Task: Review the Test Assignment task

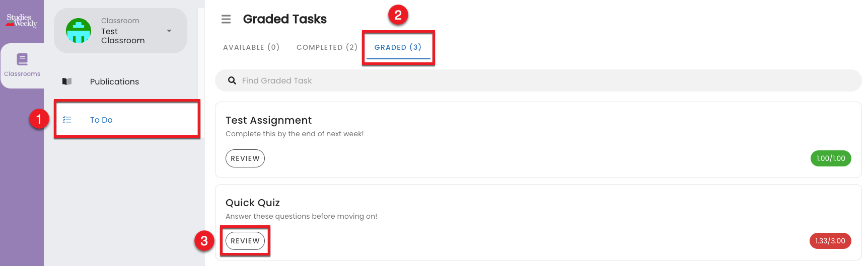Action: coord(245,158)
